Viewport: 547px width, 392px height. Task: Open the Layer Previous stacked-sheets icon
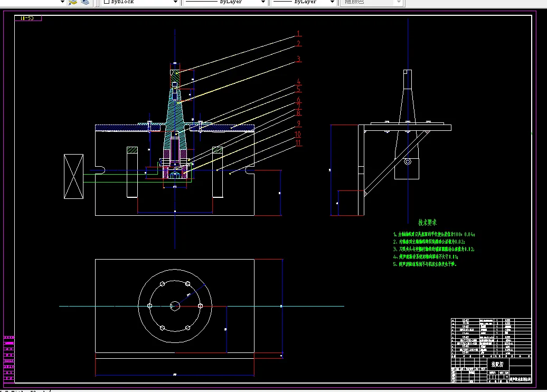coord(72,2)
